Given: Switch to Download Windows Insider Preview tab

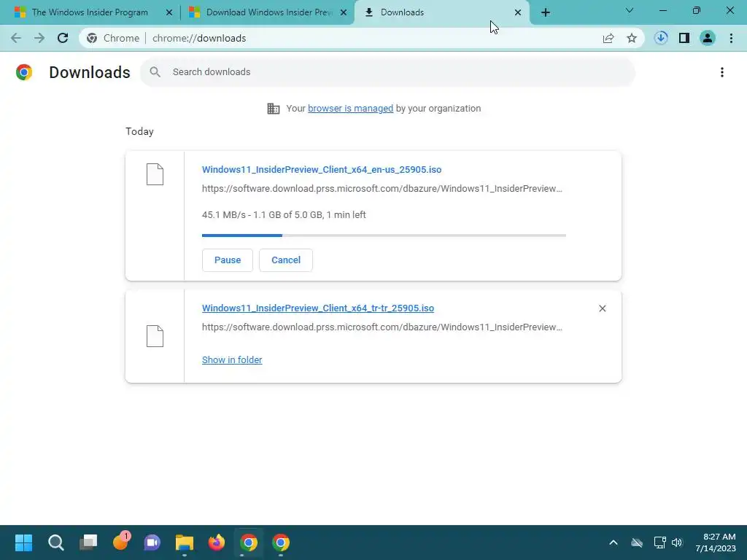Looking at the screenshot, I should click(x=269, y=12).
